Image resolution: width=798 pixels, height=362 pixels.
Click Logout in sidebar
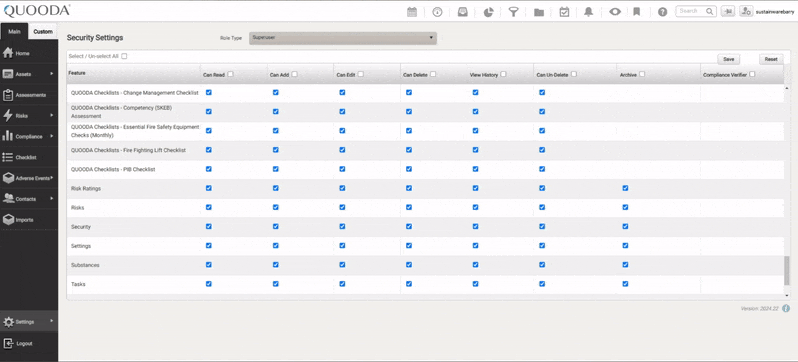pos(29,343)
